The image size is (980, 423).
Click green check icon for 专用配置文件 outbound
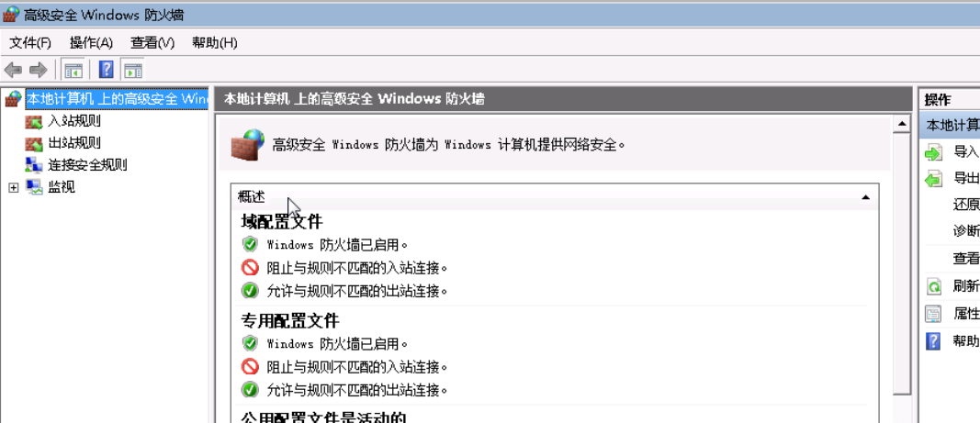(x=250, y=390)
